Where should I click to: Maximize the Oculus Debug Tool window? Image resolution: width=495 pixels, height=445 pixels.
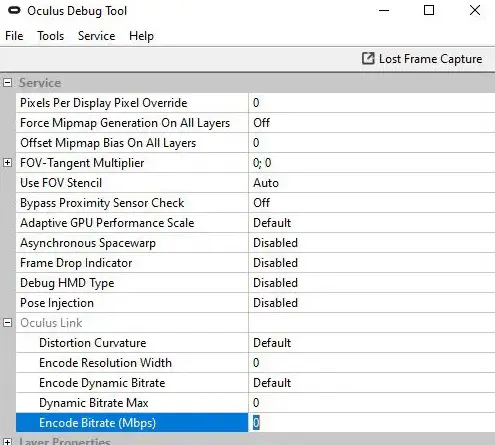coord(429,10)
